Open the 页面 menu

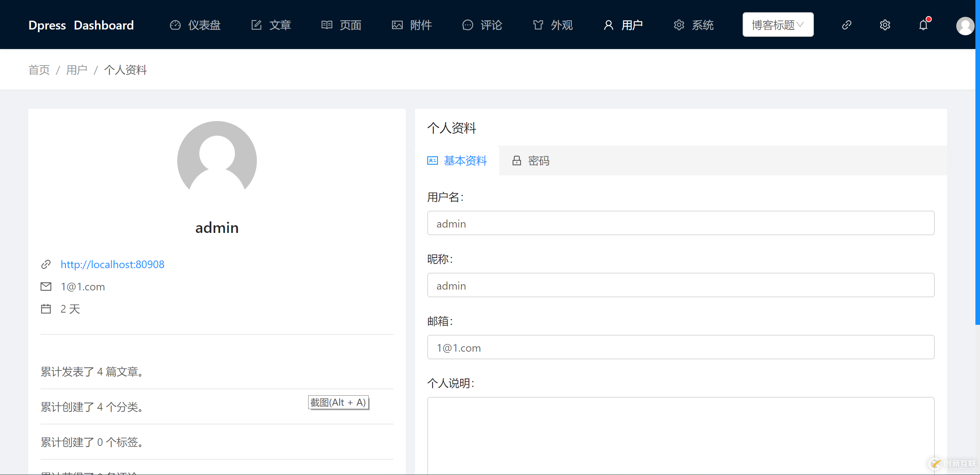pyautogui.click(x=350, y=25)
